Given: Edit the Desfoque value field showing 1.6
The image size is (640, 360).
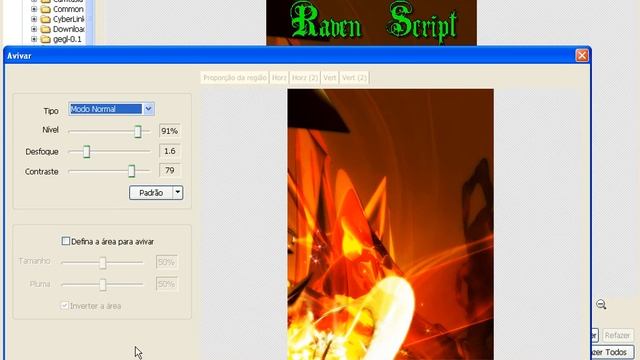Looking at the screenshot, I should (x=169, y=151).
